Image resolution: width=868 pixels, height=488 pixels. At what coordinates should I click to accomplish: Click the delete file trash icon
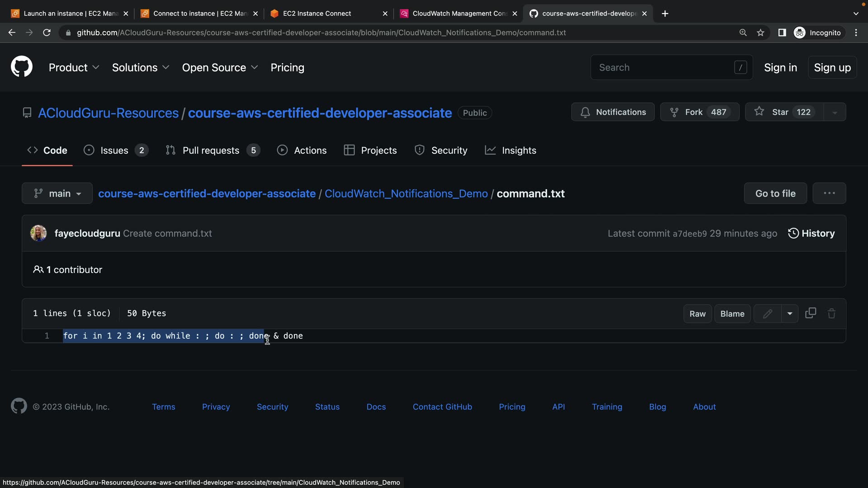[x=831, y=314]
